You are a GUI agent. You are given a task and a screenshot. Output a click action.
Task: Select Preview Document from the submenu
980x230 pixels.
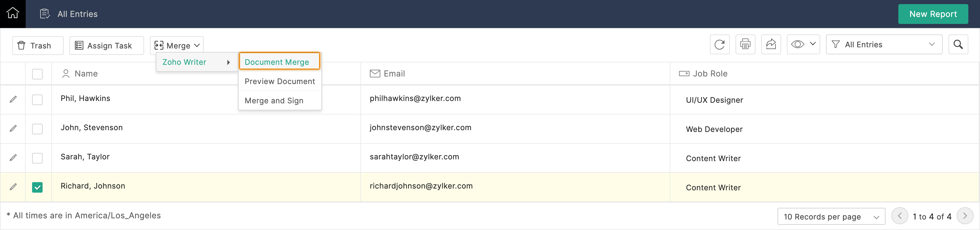pyautogui.click(x=280, y=81)
